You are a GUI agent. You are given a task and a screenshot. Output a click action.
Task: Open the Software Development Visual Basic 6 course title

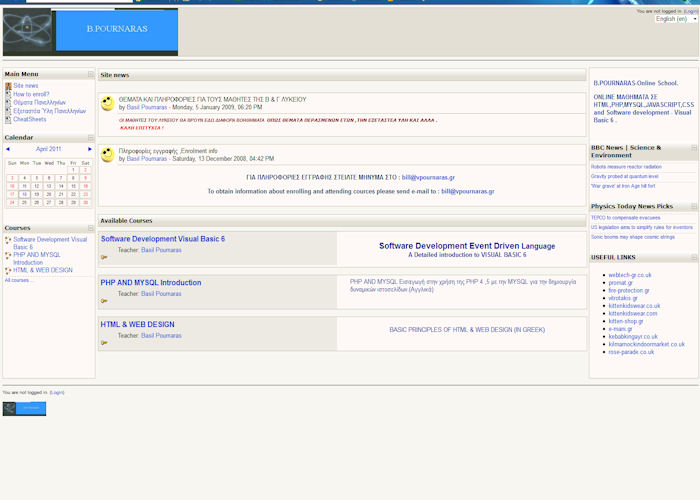pyautogui.click(x=162, y=239)
